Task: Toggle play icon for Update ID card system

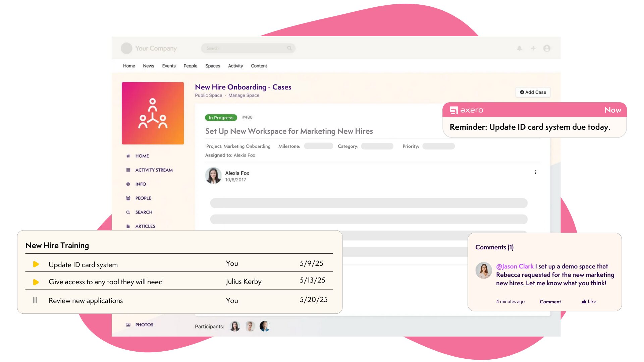Action: click(x=36, y=264)
